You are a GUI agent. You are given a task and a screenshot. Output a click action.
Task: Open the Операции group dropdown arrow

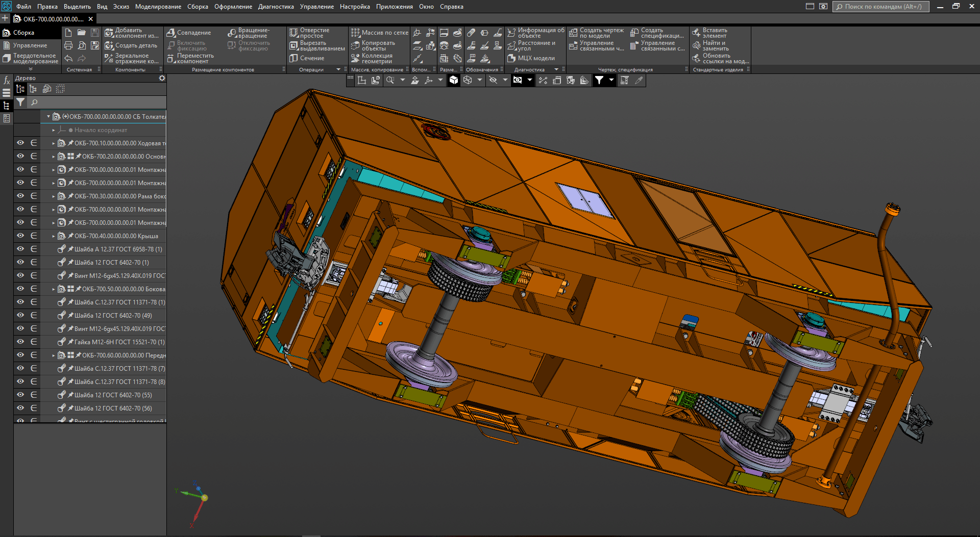coord(338,69)
